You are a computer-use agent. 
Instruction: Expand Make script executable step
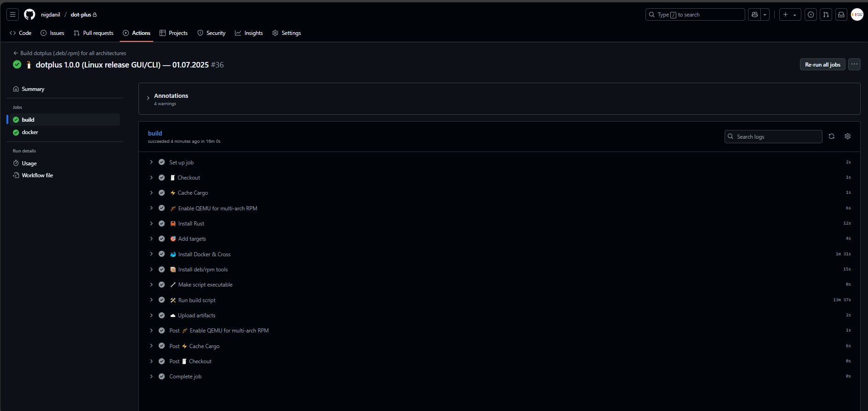click(499, 285)
